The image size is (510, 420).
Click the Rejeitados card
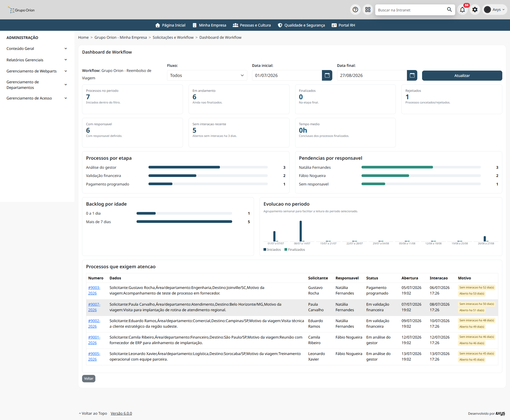(x=452, y=99)
